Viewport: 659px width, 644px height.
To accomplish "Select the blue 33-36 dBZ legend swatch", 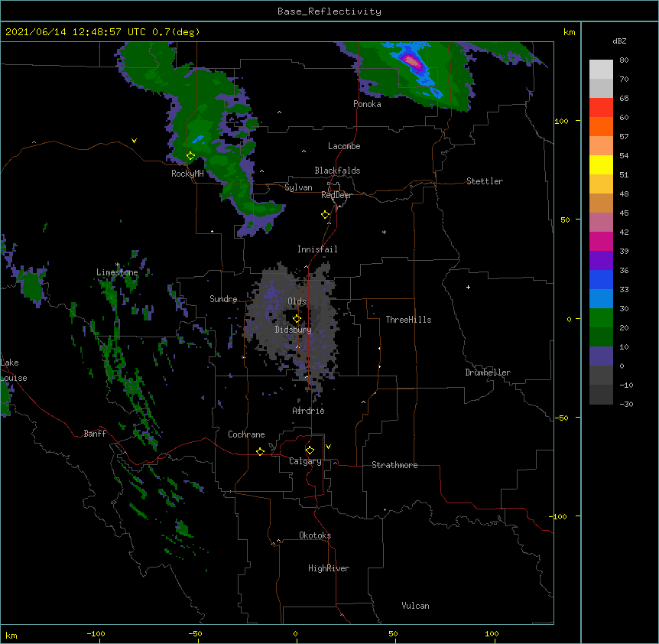I will click(x=601, y=279).
